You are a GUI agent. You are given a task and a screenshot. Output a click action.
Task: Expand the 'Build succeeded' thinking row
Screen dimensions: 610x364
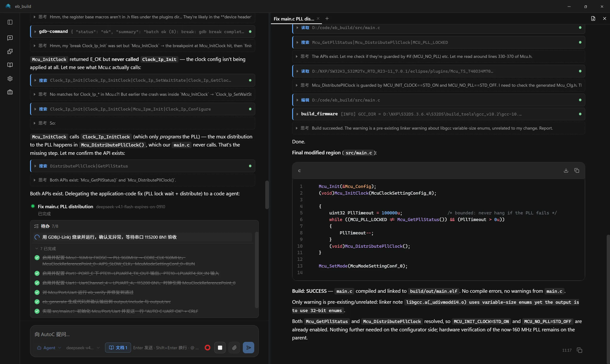tap(438, 128)
